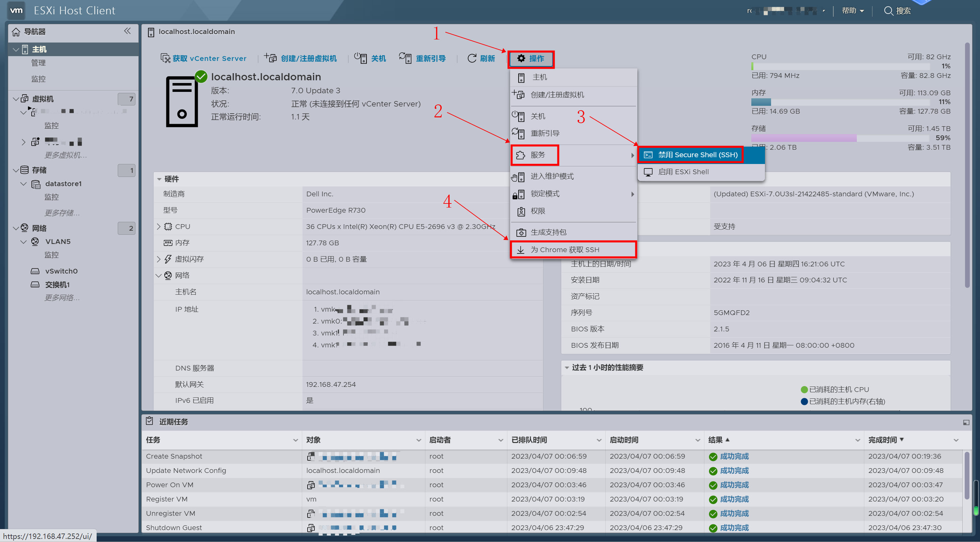The height and width of the screenshot is (542, 980).
Task: Click the gear icon on Actions button
Action: click(x=521, y=58)
